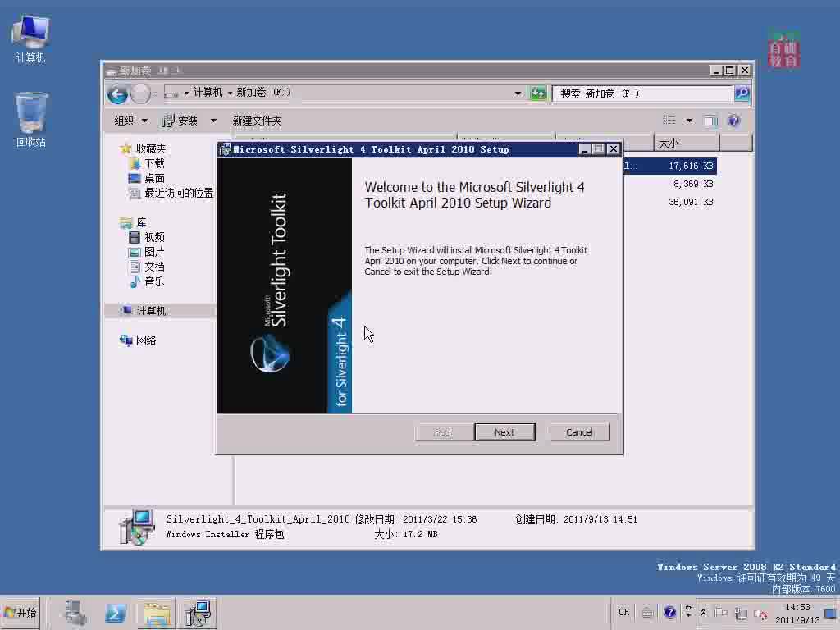Viewport: 840px width, 630px height.
Task: Refresh the Explorer address bar location
Action: [537, 94]
